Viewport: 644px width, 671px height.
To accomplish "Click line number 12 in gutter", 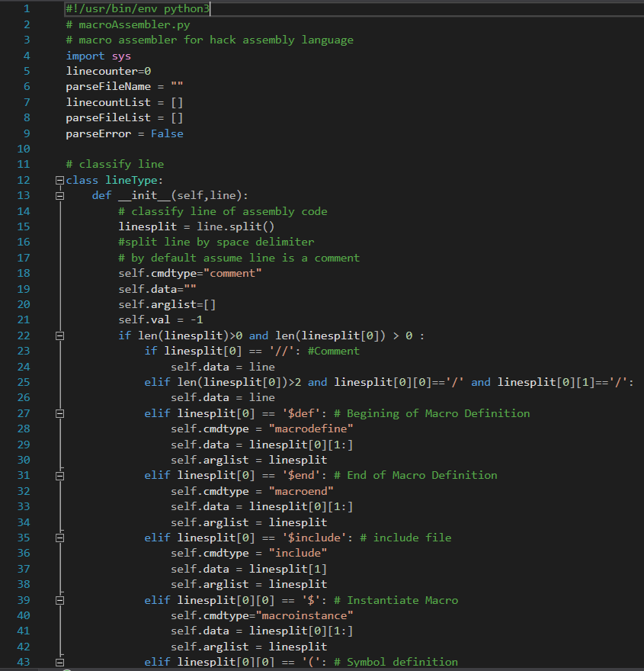I will point(24,180).
